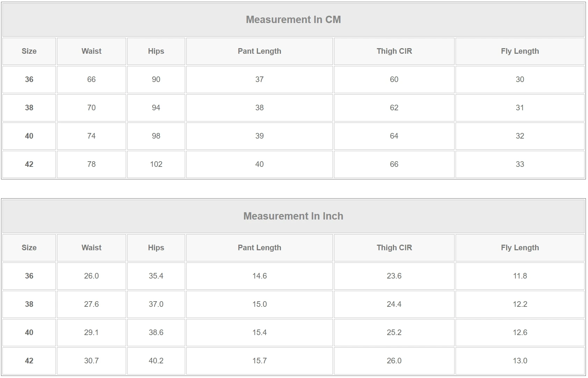The width and height of the screenshot is (588, 378).
Task: Click the Thigh CIR header in Inch table
Action: click(394, 248)
